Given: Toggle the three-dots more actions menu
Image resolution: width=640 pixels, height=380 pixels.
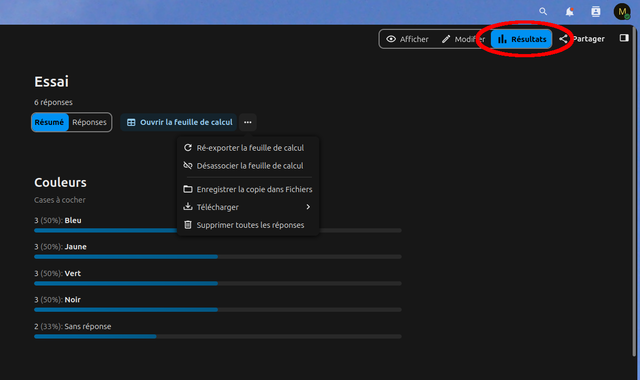Looking at the screenshot, I should [248, 122].
